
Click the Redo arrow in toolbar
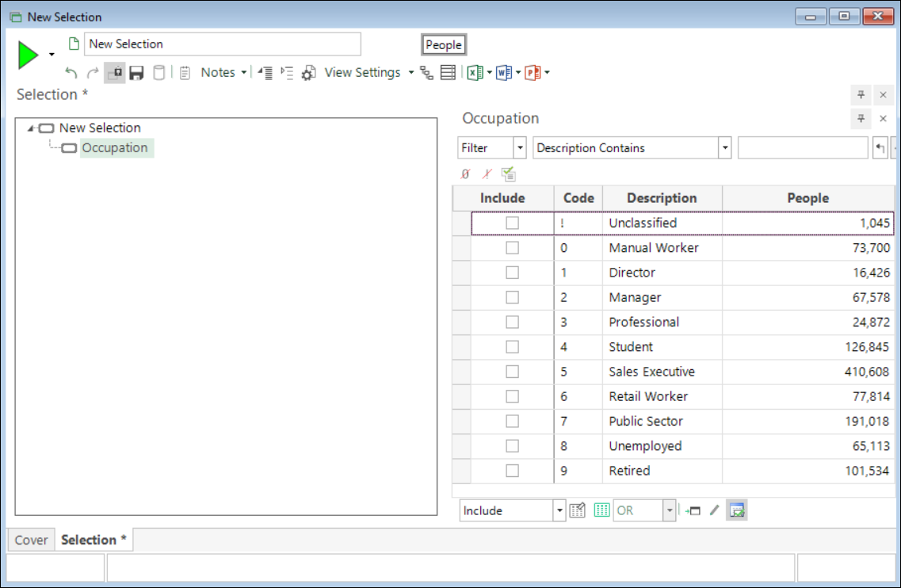click(x=93, y=73)
